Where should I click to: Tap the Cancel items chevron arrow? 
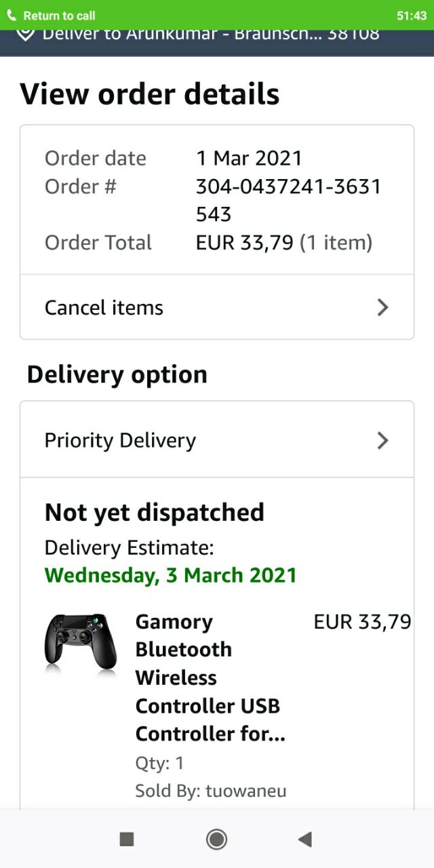382,307
